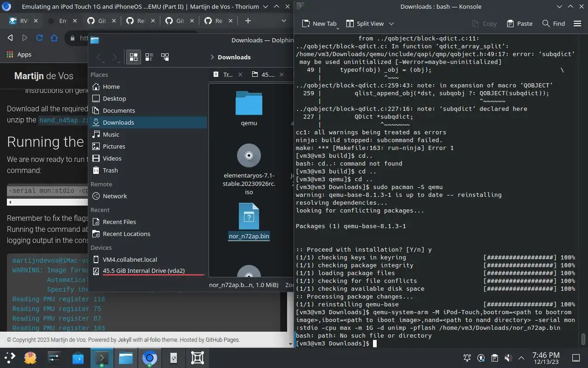The height and width of the screenshot is (368, 588).
Task: Open al-folio link in page footer
Action: 156,339
